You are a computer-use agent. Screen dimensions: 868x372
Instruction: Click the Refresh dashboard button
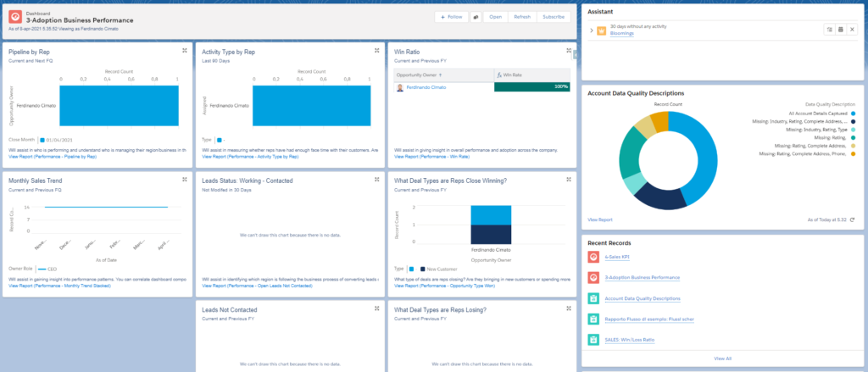point(522,17)
